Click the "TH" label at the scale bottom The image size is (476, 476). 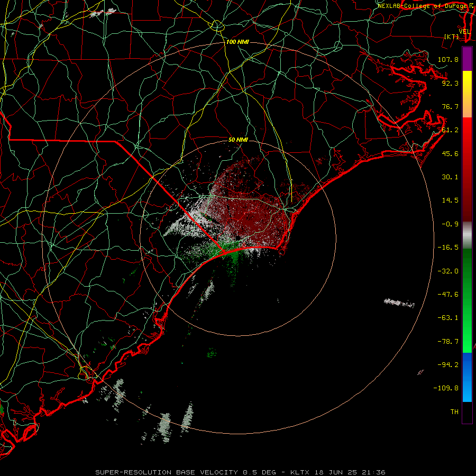pyautogui.click(x=454, y=412)
